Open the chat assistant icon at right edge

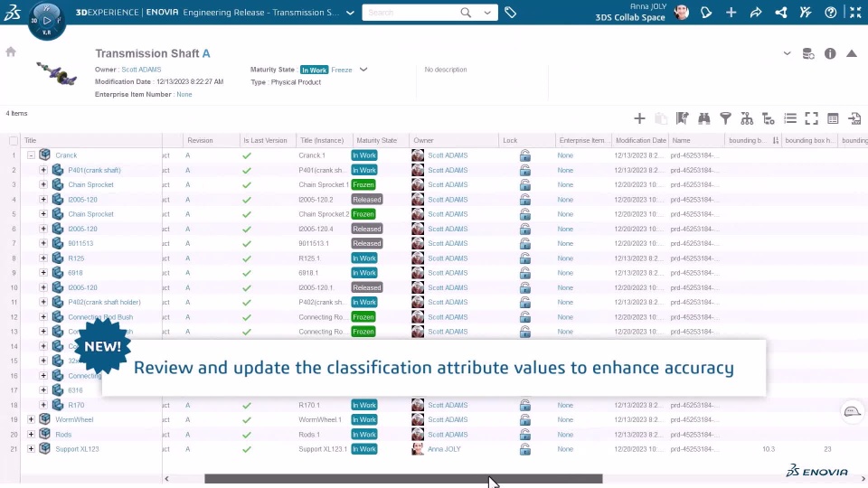pyautogui.click(x=852, y=412)
